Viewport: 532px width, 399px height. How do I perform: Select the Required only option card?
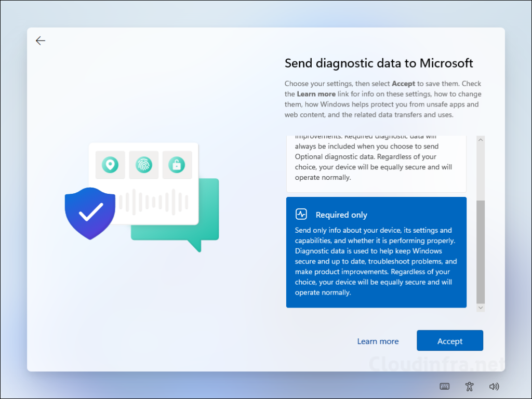click(x=376, y=252)
